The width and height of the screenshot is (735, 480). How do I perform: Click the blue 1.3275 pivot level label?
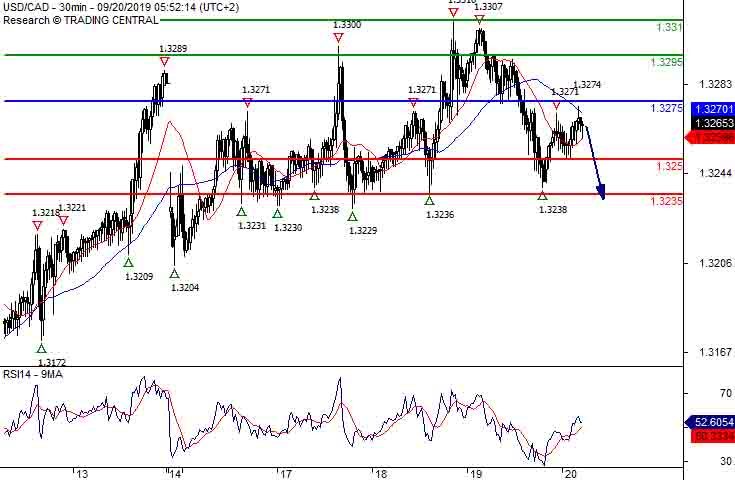pos(667,108)
